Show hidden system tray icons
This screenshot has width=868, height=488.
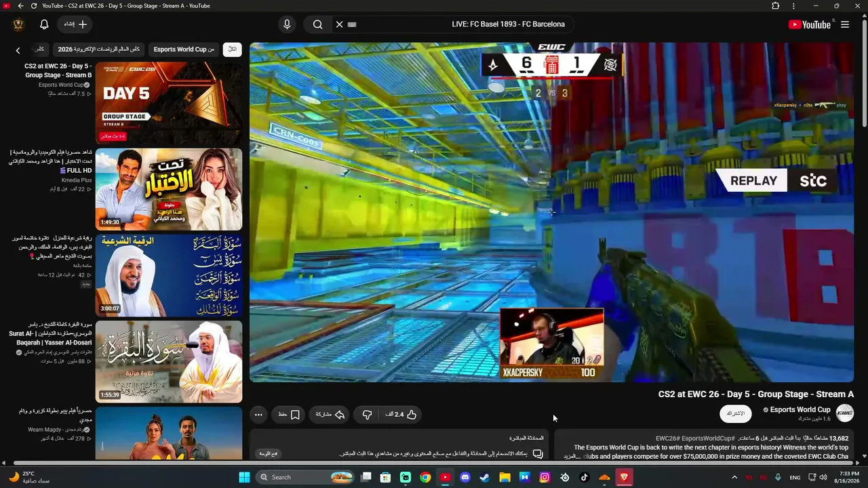[x=734, y=477]
